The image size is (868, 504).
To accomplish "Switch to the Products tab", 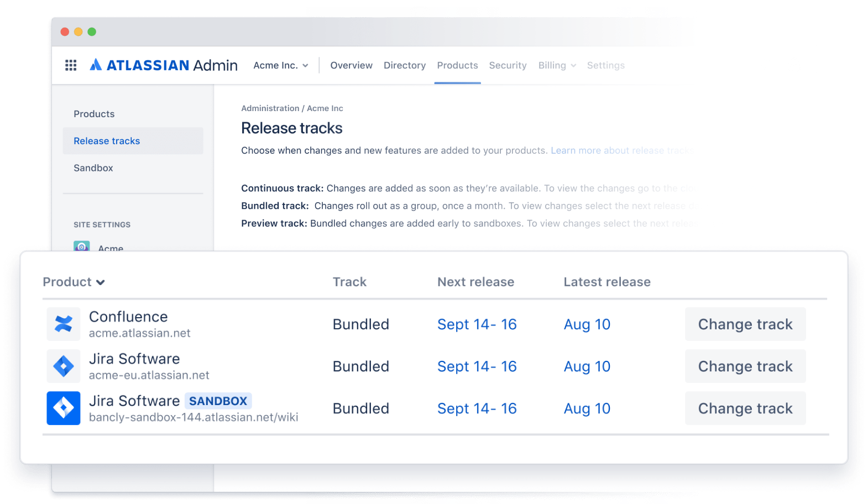I will [457, 65].
